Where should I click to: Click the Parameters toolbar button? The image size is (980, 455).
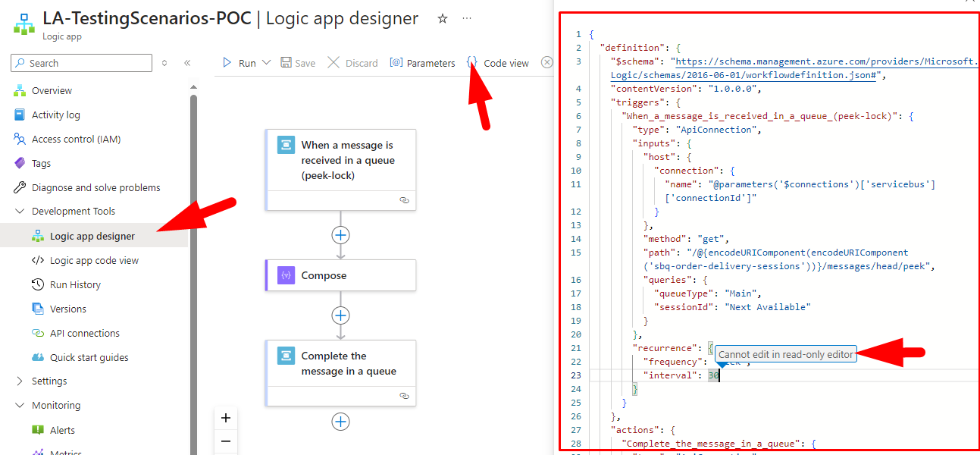[x=422, y=63]
